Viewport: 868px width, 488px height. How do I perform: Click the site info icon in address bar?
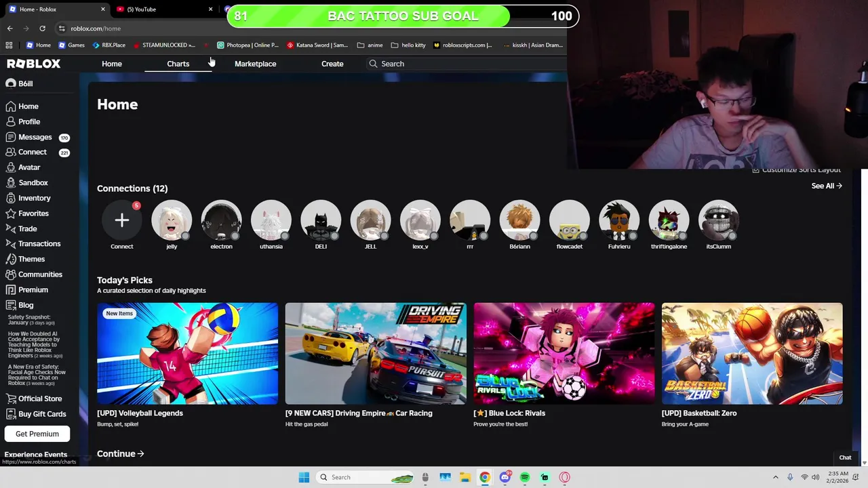coord(62,28)
